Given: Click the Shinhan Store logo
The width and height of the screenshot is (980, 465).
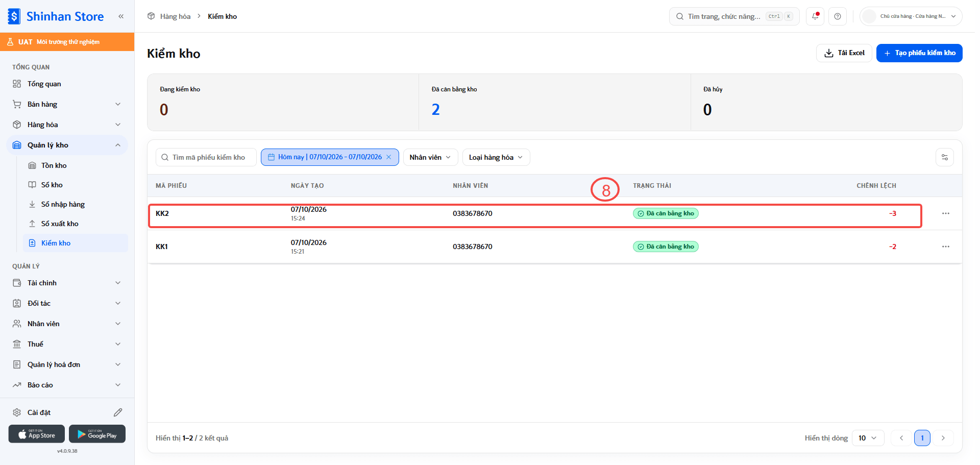Looking at the screenshot, I should click(56, 16).
